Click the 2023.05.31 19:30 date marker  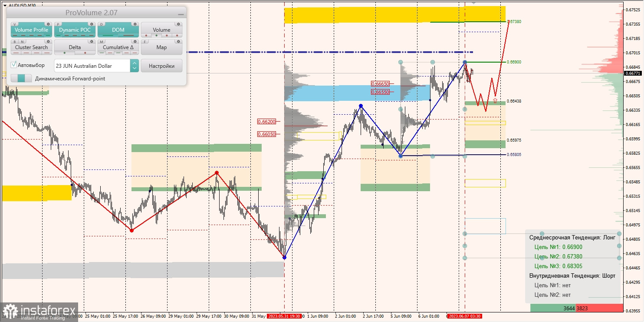click(284, 316)
